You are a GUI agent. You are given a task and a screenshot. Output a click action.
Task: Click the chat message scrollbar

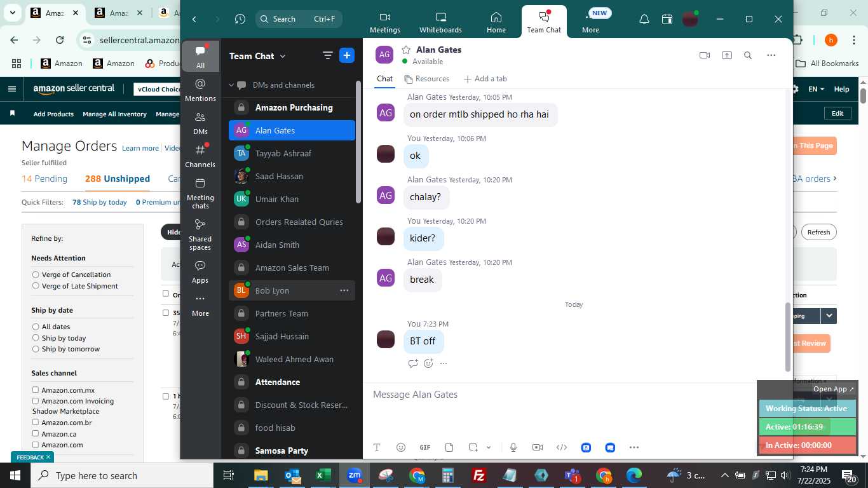(788, 337)
